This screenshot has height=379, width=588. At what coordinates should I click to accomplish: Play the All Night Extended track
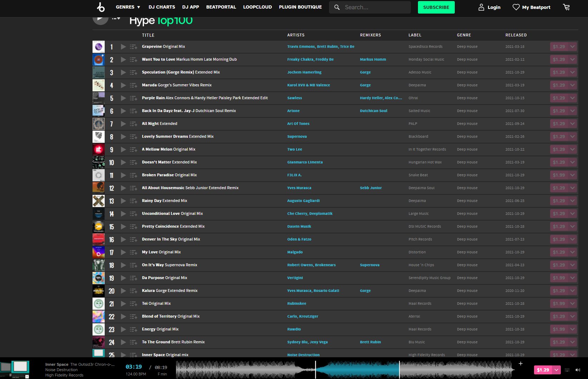[x=123, y=124]
